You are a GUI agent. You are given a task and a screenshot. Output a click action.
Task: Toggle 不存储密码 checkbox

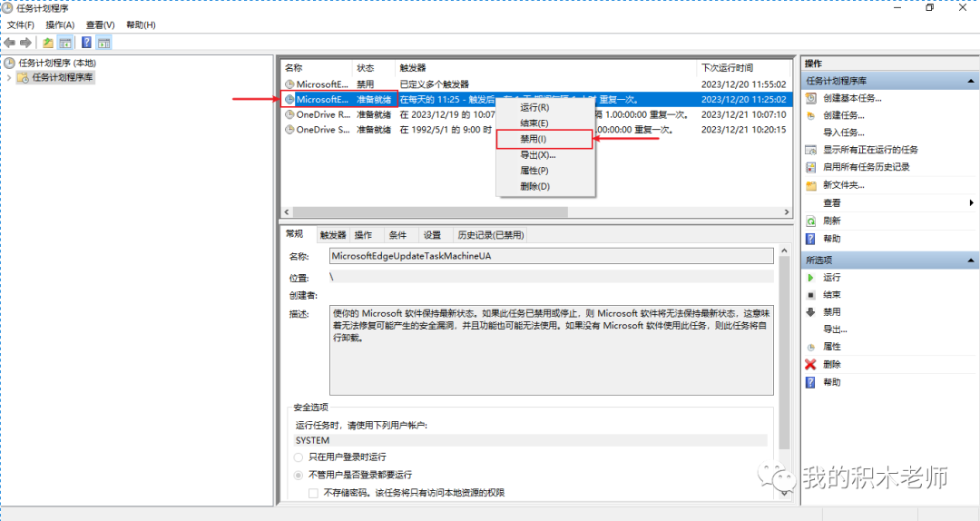click(314, 493)
